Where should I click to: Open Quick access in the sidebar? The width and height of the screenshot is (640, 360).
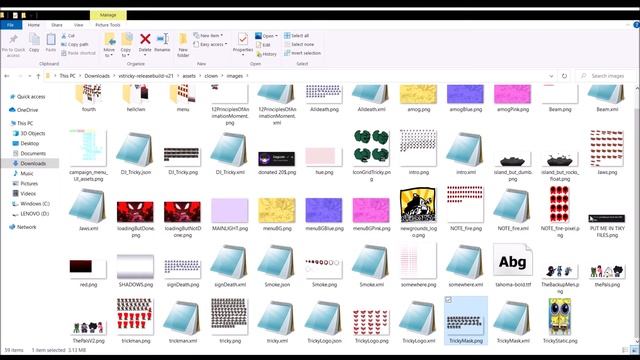pyautogui.click(x=27, y=97)
